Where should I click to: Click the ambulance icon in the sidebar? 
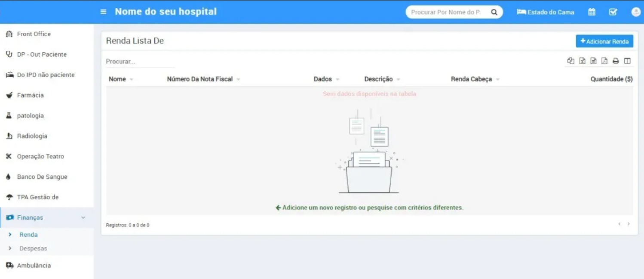[9, 266]
